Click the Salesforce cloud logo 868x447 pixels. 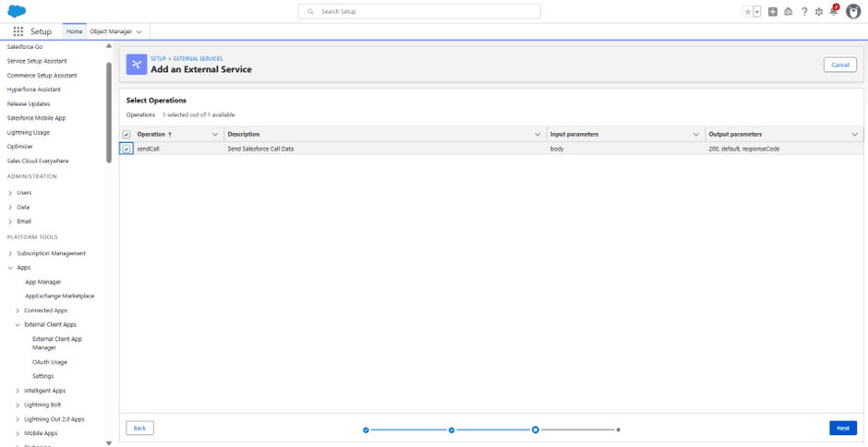coord(18,11)
